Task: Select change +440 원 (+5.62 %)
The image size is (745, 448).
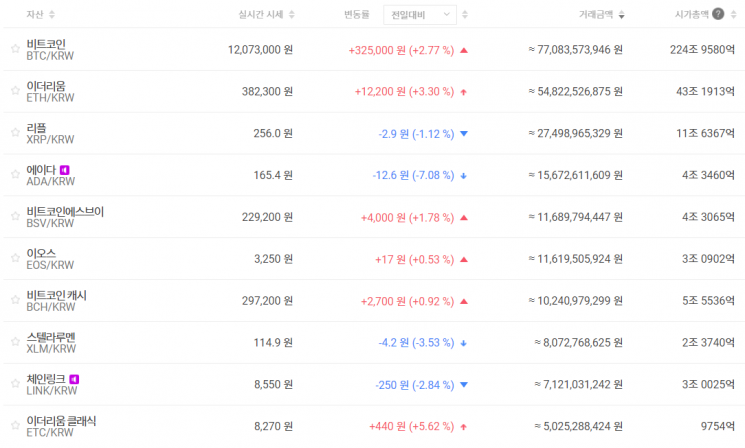Action: (x=411, y=426)
